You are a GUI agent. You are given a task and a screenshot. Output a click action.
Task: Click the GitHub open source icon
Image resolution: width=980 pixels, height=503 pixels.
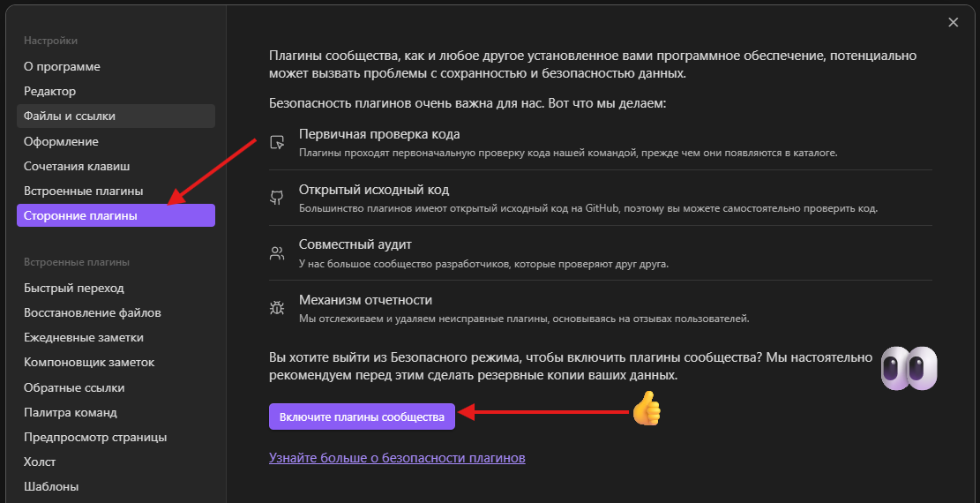click(x=277, y=198)
